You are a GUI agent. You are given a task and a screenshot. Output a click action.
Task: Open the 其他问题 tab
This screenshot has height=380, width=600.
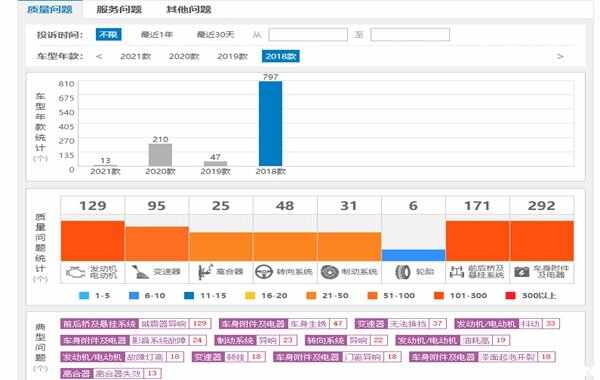click(189, 9)
